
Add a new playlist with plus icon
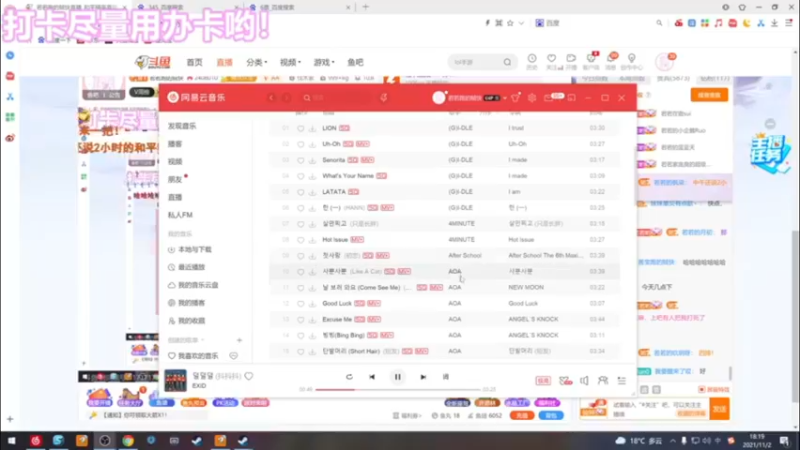coord(239,340)
